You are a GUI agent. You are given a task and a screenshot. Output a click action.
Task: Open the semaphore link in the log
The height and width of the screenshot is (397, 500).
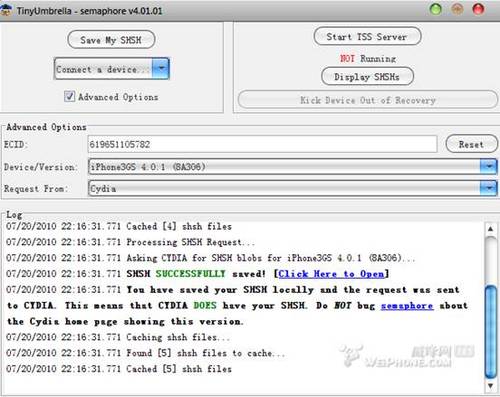pyautogui.click(x=407, y=306)
